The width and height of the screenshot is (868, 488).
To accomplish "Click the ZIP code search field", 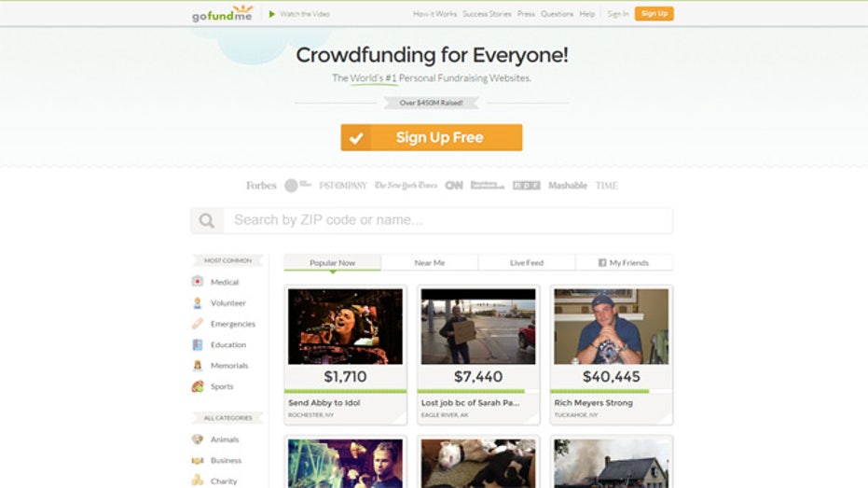I will pos(448,220).
